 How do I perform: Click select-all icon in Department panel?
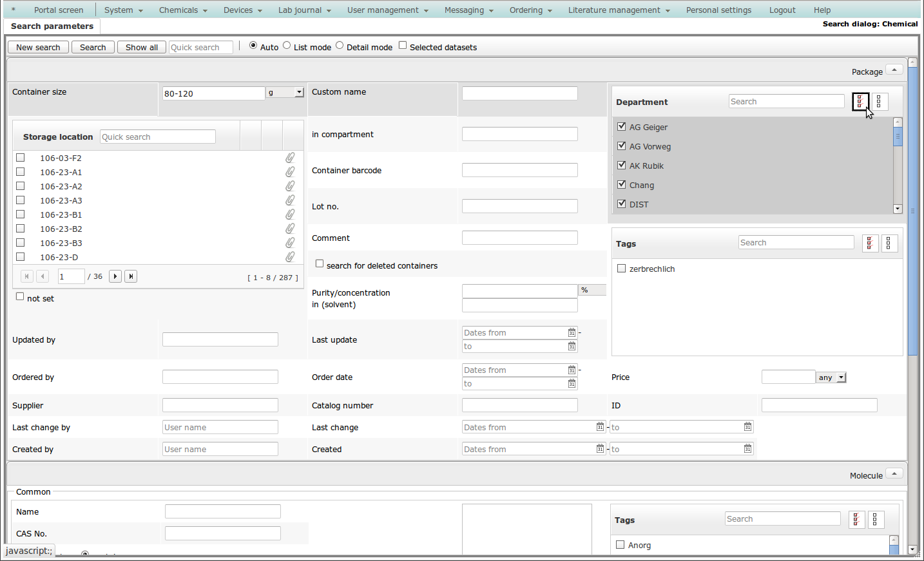[860, 102]
